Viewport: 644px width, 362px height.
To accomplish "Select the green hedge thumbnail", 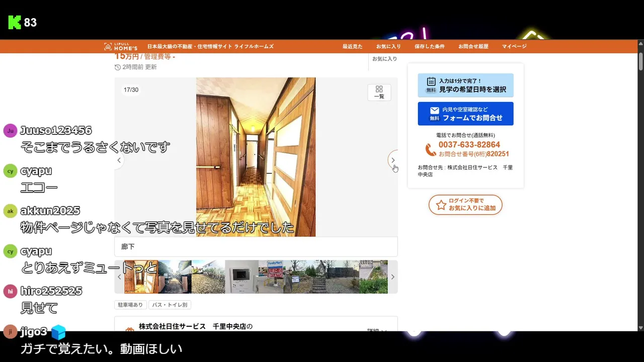I will 373,277.
